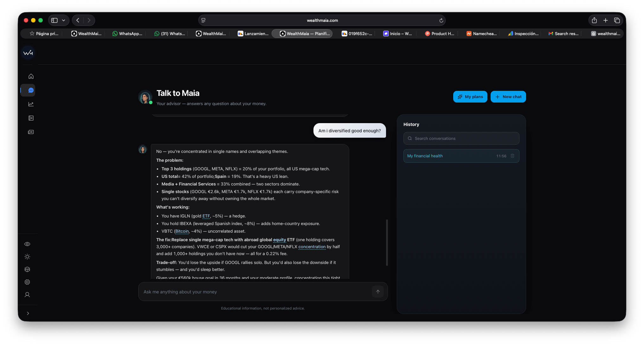Switch to Página pri... tab
Viewport: 644px width, 345px height.
pos(44,34)
